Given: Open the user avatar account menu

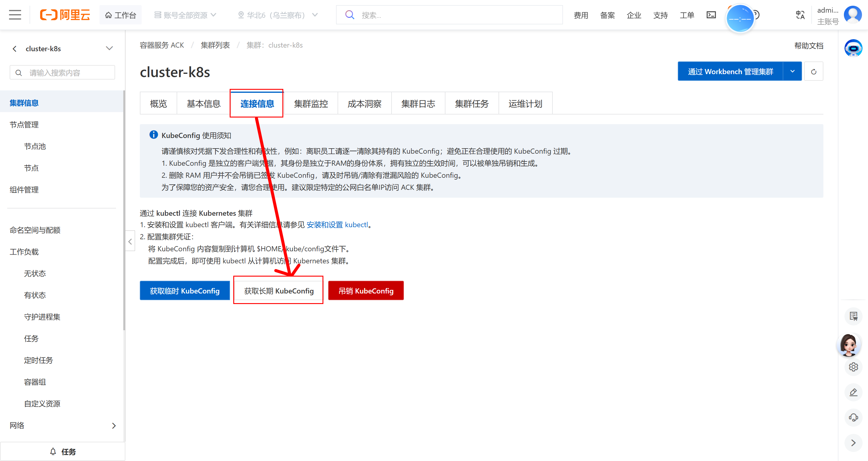Looking at the screenshot, I should point(853,15).
